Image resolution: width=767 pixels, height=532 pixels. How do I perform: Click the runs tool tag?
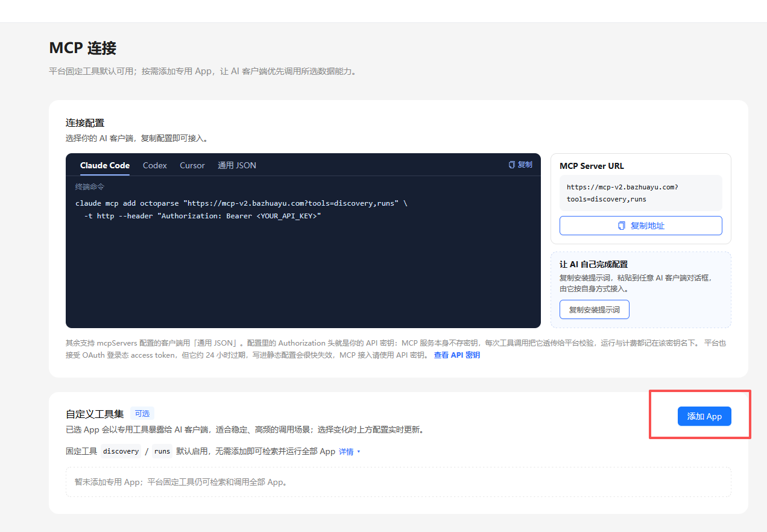click(162, 451)
